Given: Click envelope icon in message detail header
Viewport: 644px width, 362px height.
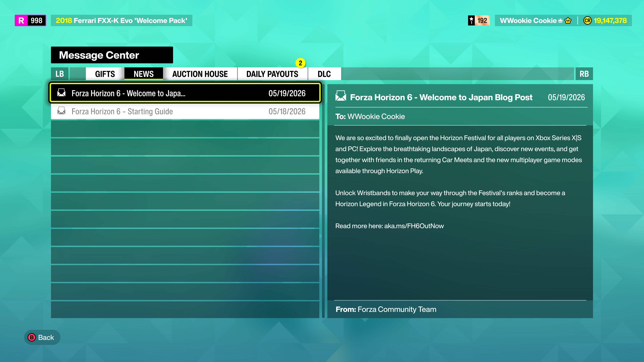Looking at the screenshot, I should coord(341,96).
